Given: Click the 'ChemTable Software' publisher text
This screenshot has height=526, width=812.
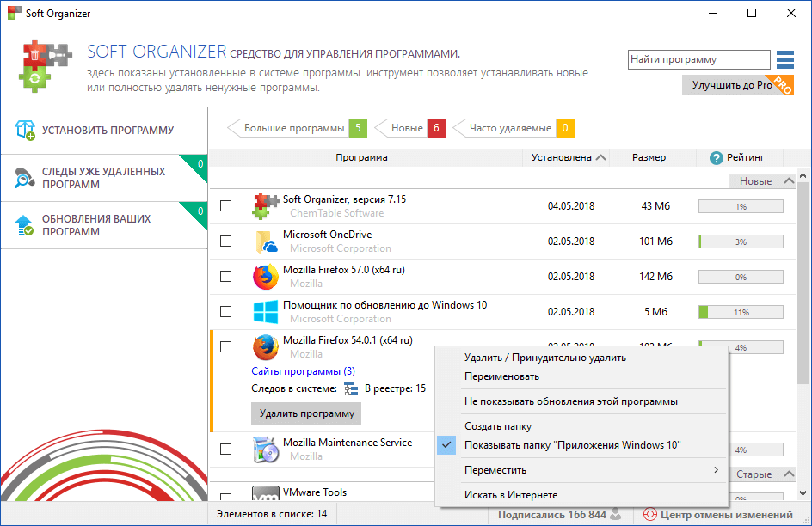Looking at the screenshot, I should tap(336, 213).
